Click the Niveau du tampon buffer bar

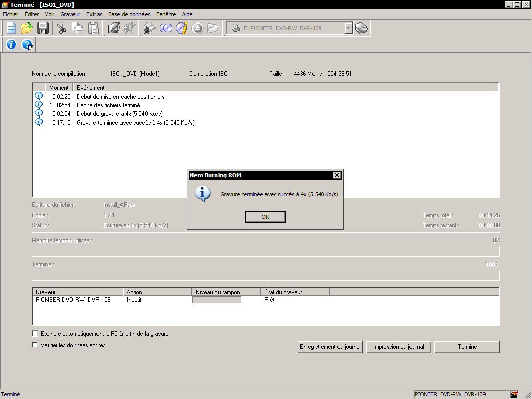pos(217,300)
